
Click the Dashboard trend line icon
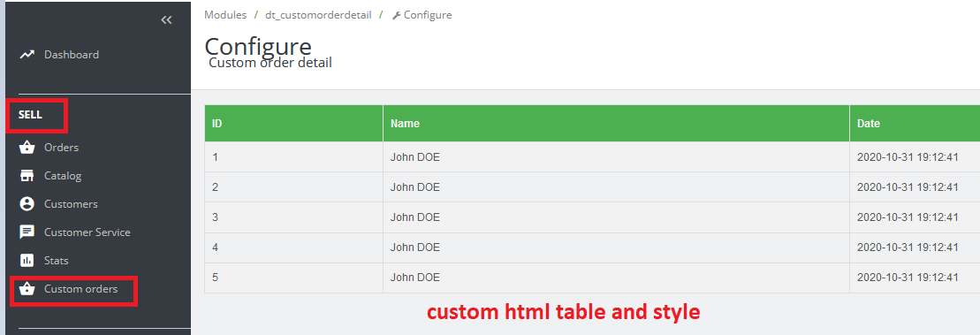(x=27, y=55)
